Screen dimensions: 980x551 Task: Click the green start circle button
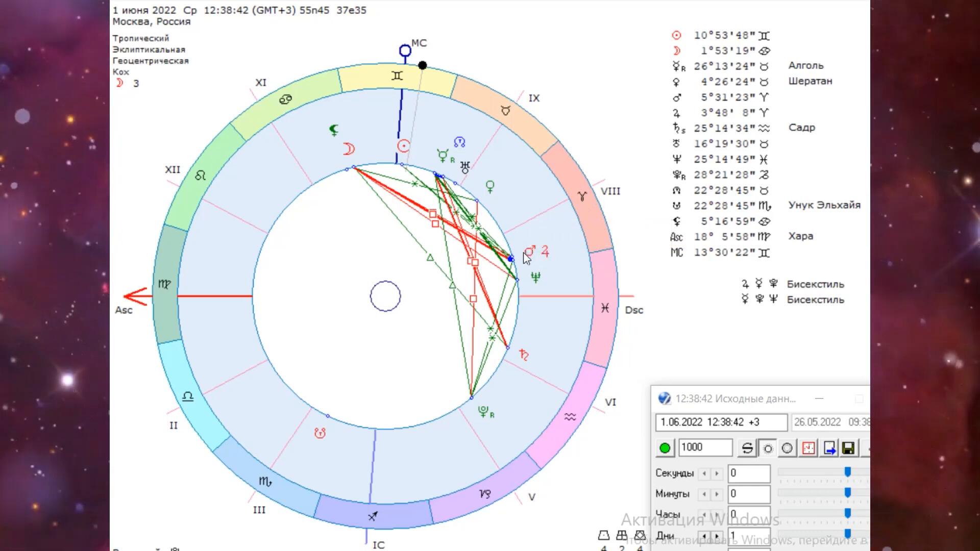coord(665,448)
